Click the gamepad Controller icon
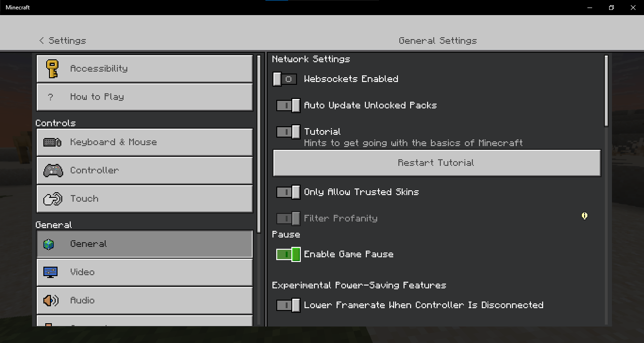This screenshot has height=343, width=644. (53, 171)
